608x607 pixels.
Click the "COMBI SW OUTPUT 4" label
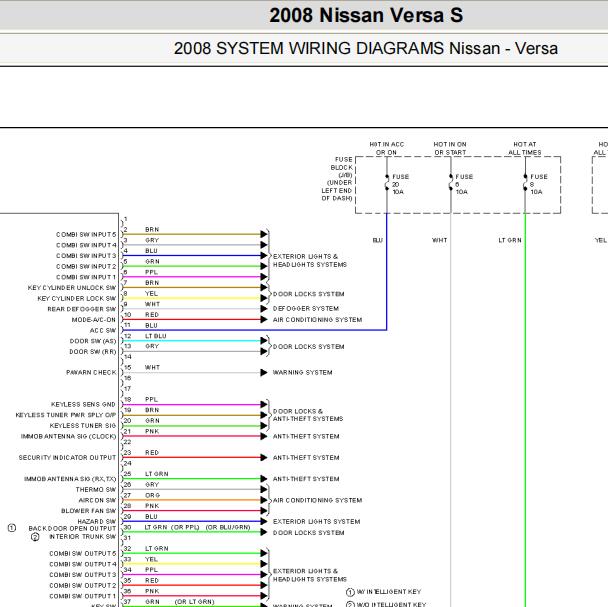(83, 564)
